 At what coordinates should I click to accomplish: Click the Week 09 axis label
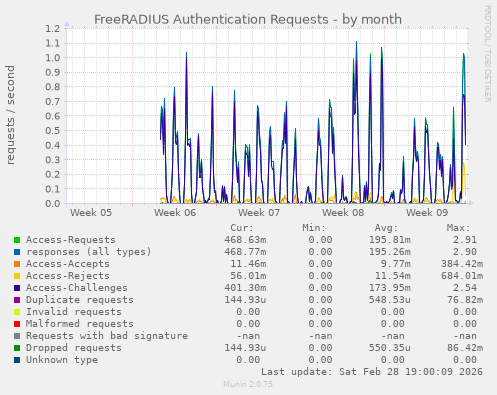tap(427, 213)
